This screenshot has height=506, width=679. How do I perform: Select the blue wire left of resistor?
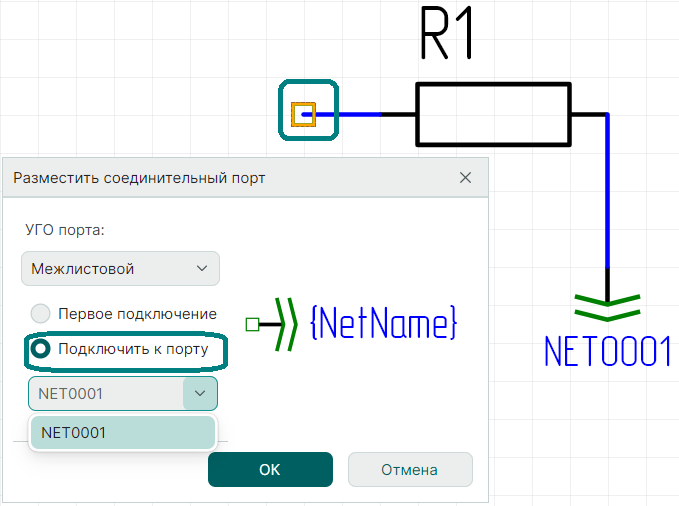(x=348, y=115)
